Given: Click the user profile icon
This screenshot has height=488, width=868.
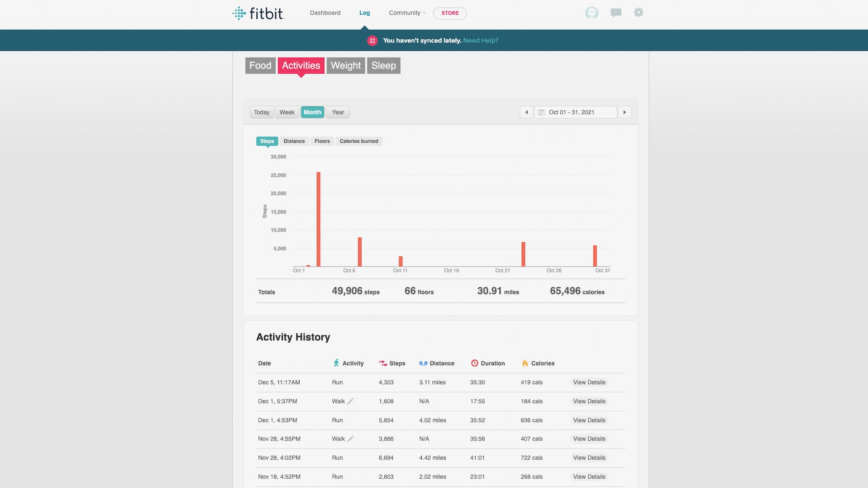Looking at the screenshot, I should point(591,13).
